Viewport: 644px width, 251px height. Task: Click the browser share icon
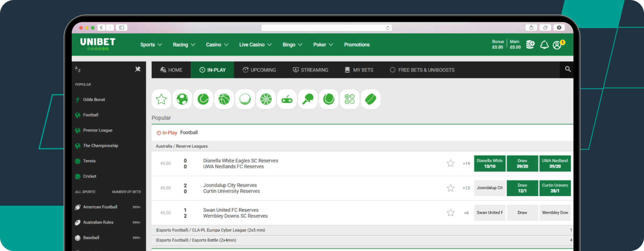tap(531, 28)
